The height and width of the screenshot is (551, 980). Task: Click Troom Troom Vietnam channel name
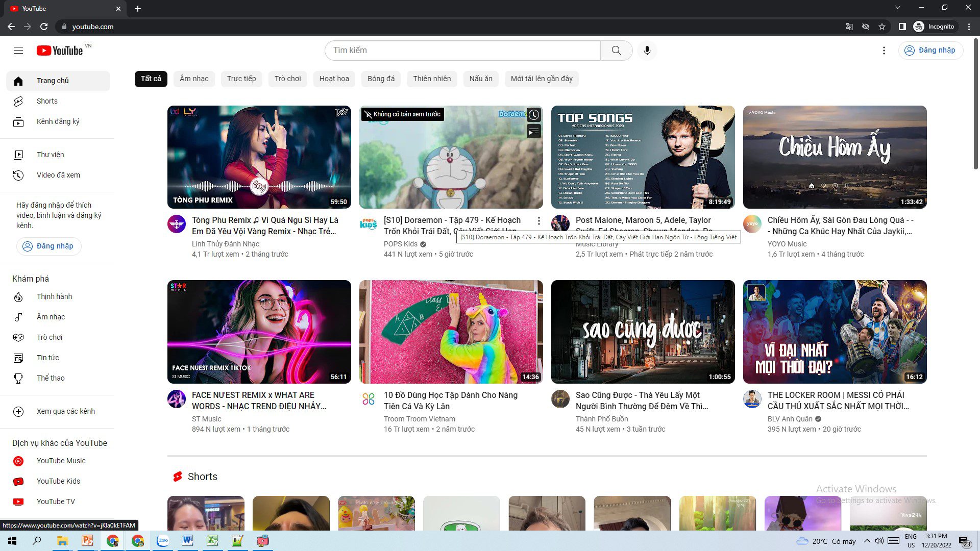[420, 419]
